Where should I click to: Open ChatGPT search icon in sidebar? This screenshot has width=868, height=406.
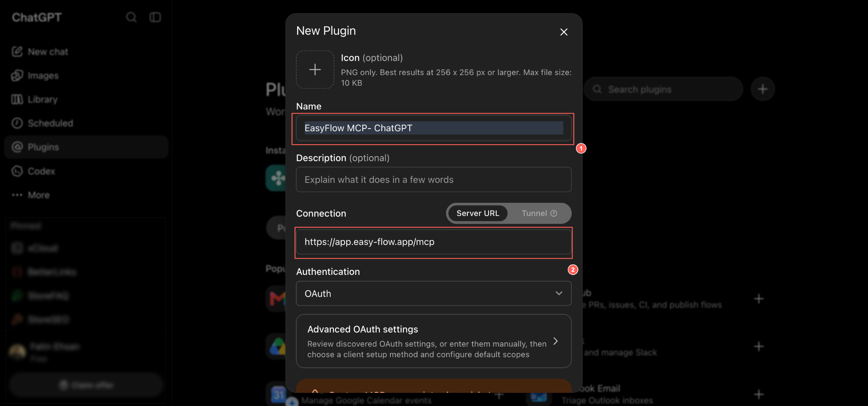coord(131,17)
